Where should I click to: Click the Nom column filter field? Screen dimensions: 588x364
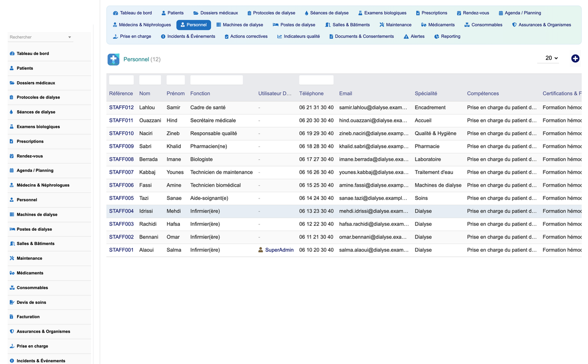[x=150, y=80]
